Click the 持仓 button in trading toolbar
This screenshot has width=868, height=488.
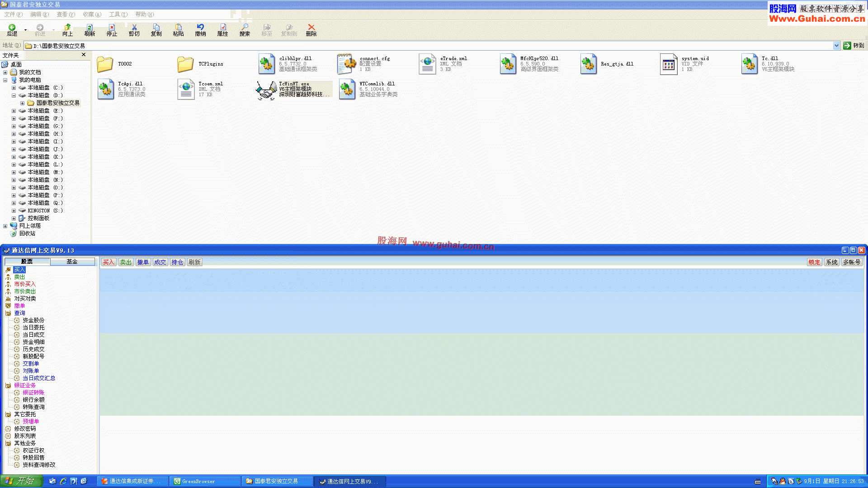click(177, 262)
